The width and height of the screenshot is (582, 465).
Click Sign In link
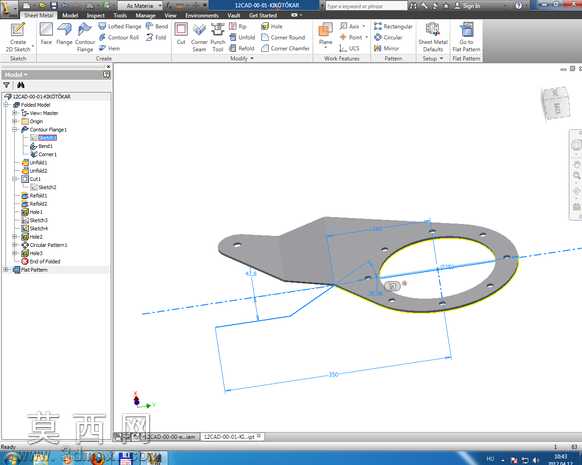pyautogui.click(x=467, y=6)
